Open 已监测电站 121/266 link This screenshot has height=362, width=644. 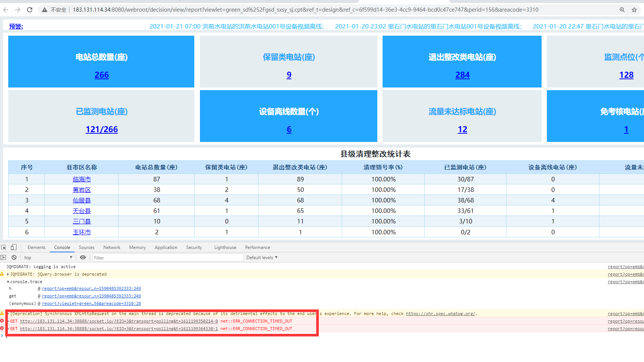click(102, 130)
